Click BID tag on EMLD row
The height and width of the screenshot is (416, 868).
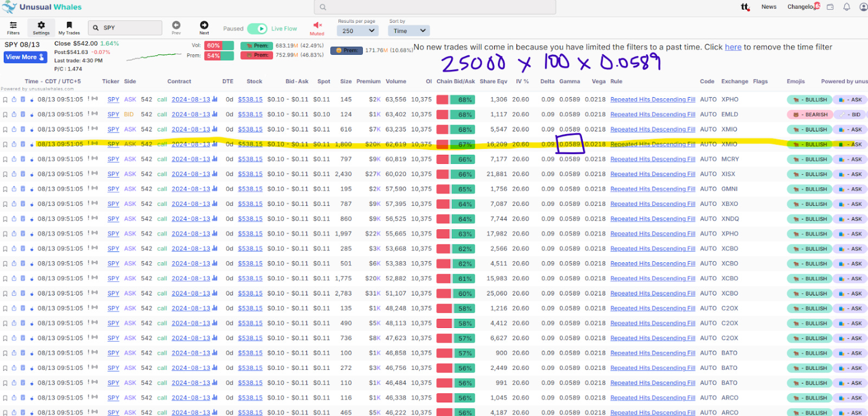pos(850,115)
